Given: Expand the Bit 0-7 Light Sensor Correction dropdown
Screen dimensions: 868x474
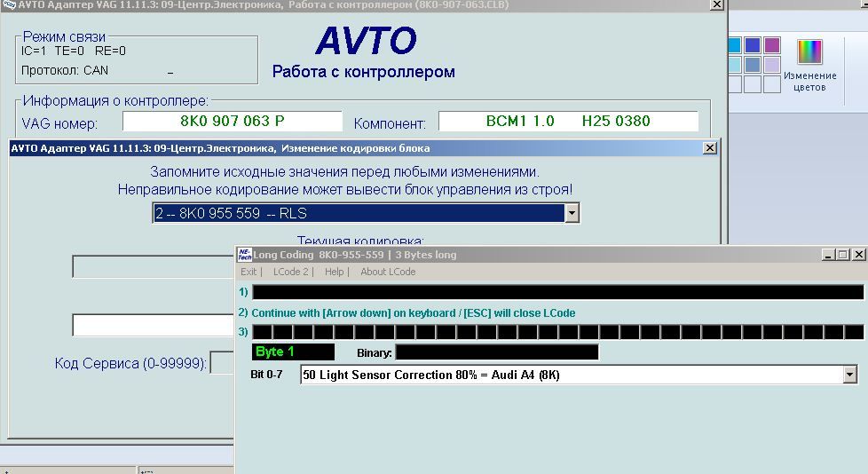Looking at the screenshot, I should (x=850, y=375).
